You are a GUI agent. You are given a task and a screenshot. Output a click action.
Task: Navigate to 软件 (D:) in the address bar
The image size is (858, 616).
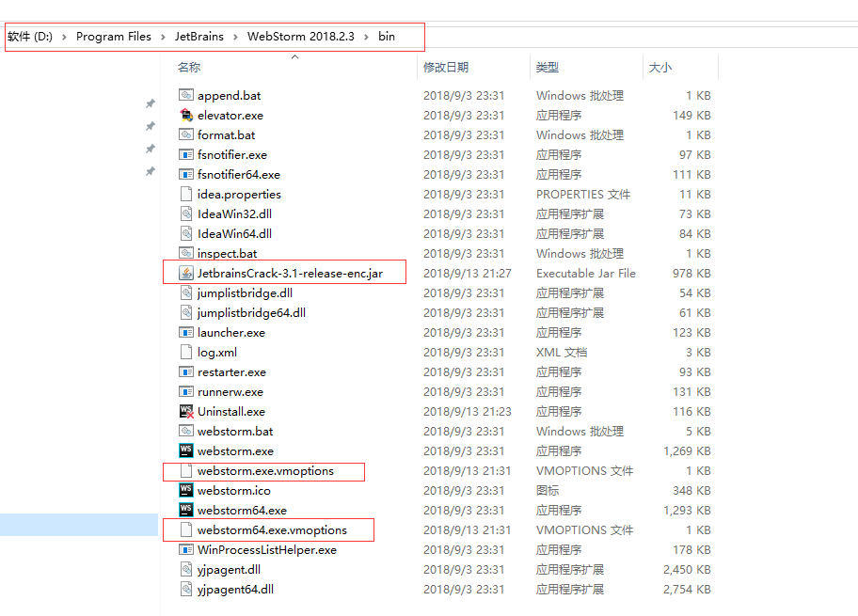(30, 37)
